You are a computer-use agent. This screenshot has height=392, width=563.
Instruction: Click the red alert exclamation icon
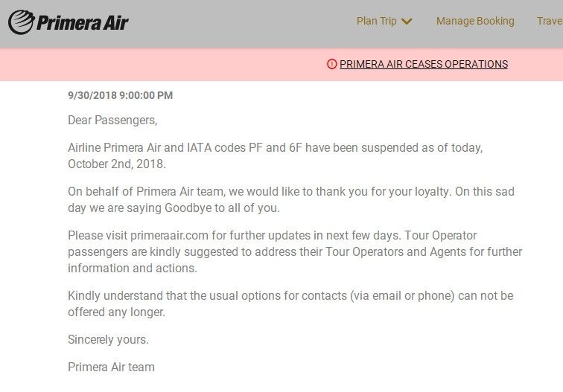coord(332,64)
